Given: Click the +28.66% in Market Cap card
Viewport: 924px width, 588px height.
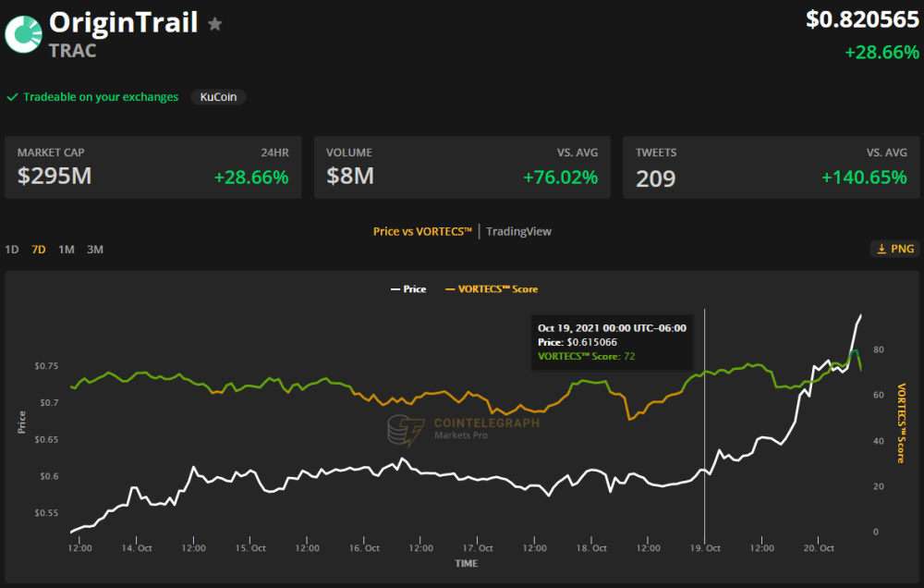Looking at the screenshot, I should (251, 177).
